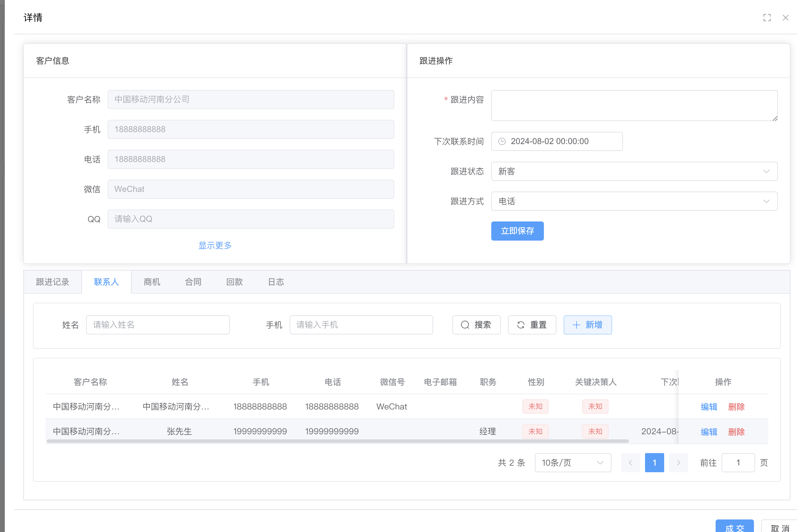Screen dimensions: 797x532
Task: Edit 张先生 contact row via 编辑 link
Action: coord(709,431)
